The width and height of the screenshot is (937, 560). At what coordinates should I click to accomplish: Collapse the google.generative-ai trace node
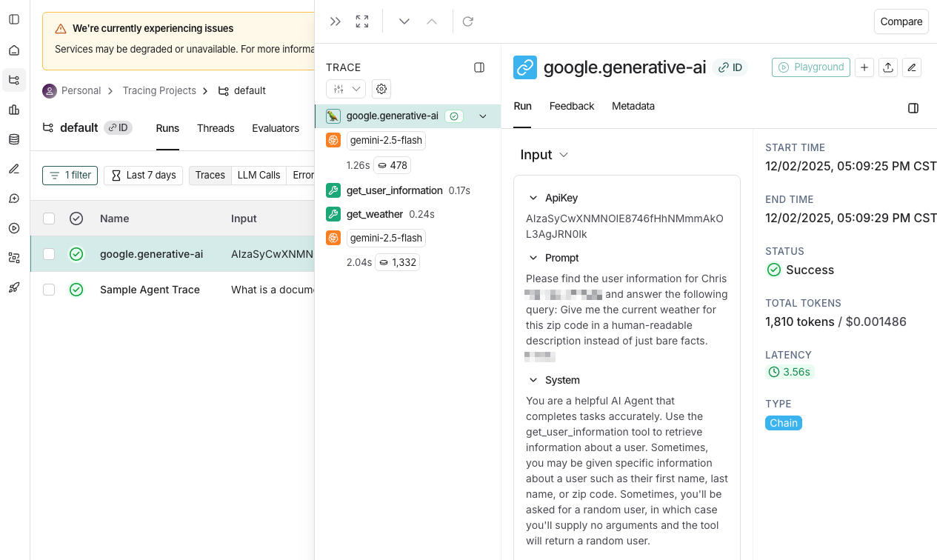483,116
